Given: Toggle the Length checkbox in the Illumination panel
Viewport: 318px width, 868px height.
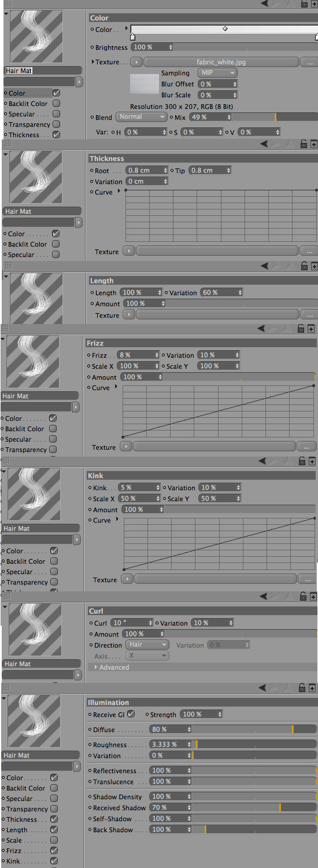Looking at the screenshot, I should point(54,829).
